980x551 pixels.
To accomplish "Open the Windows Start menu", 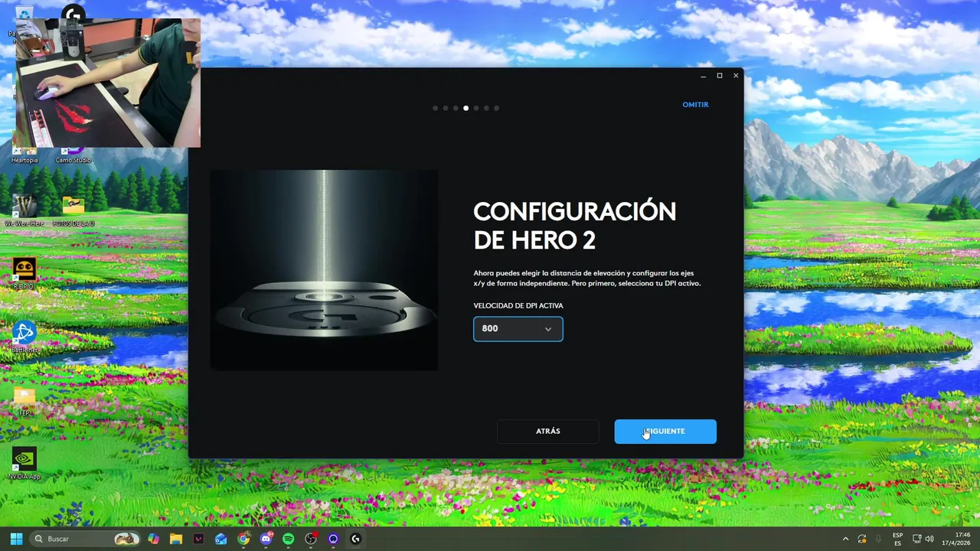I will (x=16, y=539).
